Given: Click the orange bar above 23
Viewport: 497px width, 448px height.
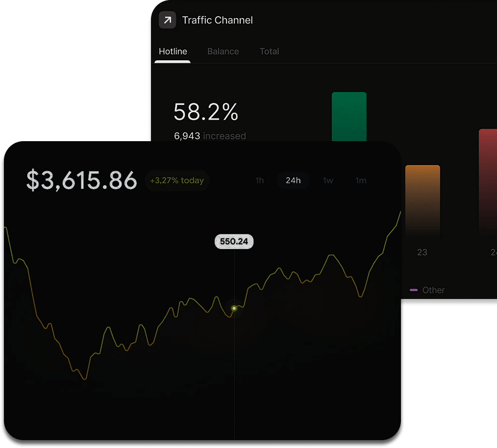Looking at the screenshot, I should pos(422,201).
